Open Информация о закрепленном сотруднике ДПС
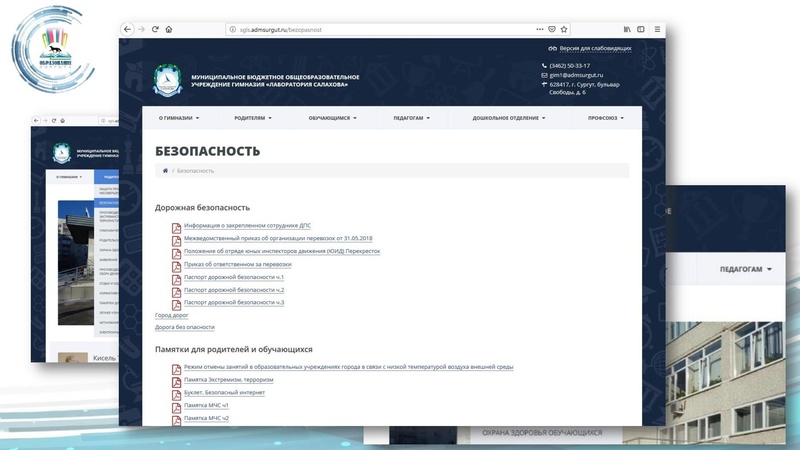 click(x=247, y=226)
